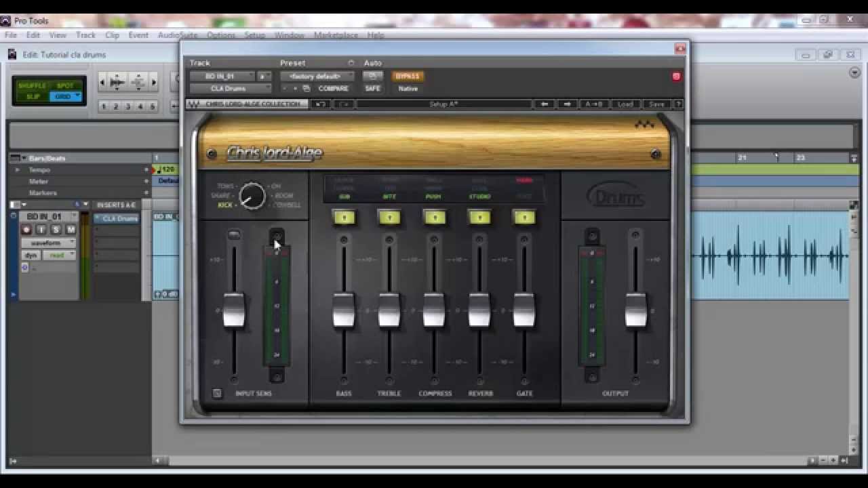Click the Save preset button

(656, 104)
